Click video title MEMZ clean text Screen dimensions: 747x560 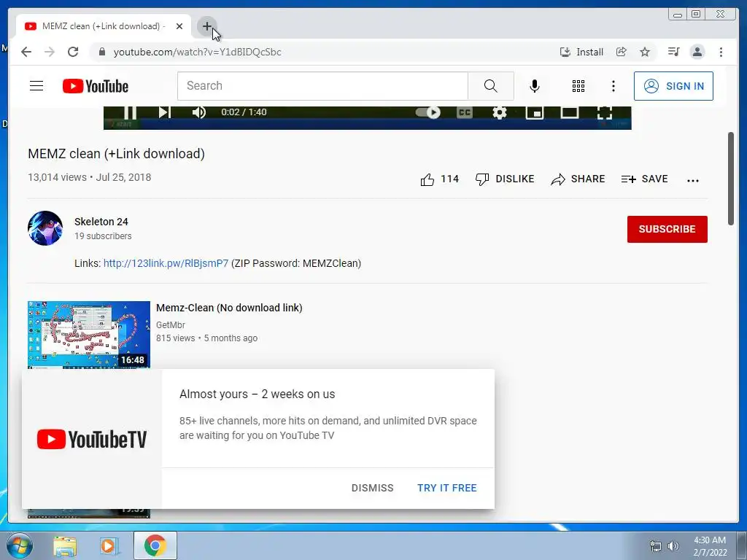(116, 154)
